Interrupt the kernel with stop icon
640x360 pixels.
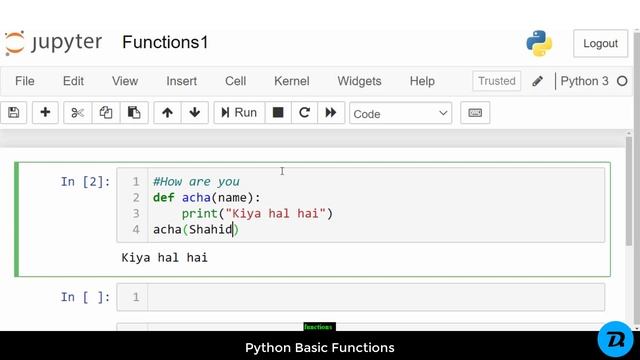278,113
